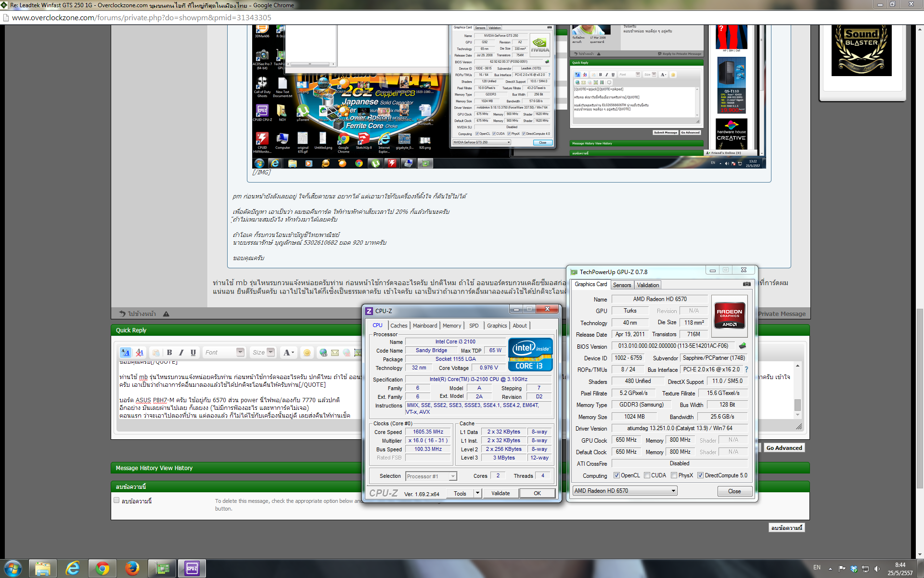The image size is (924, 578).
Task: Click GPU-Z BIOS save chip icon
Action: [743, 346]
